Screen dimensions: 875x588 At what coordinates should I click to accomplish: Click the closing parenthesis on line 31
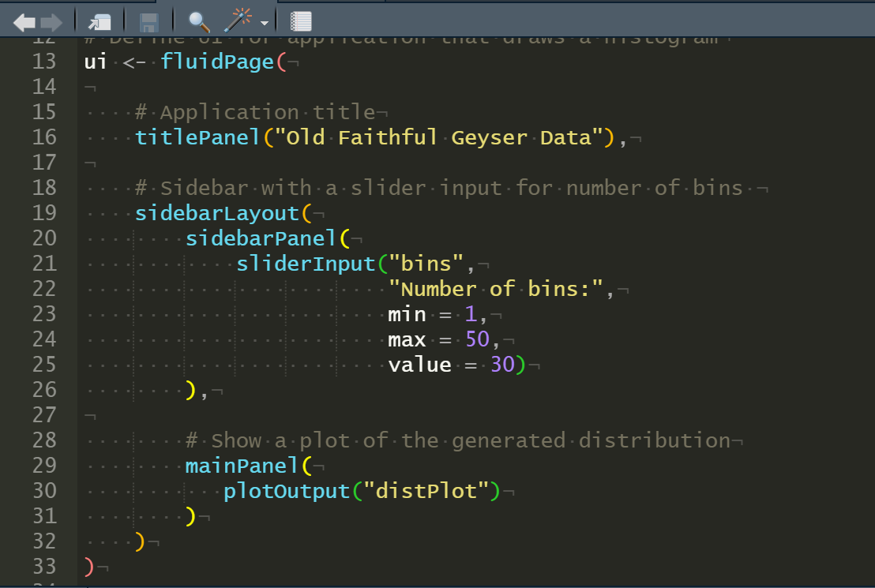pyautogui.click(x=191, y=516)
